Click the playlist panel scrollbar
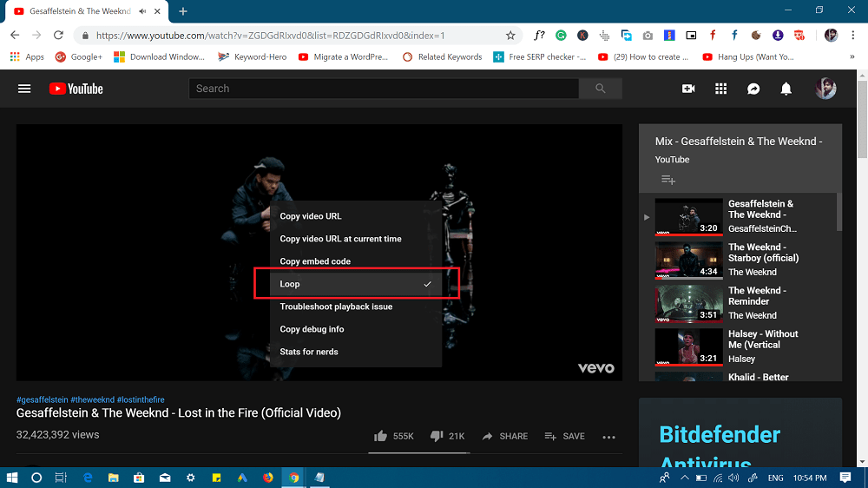Image resolution: width=868 pixels, height=488 pixels. click(x=839, y=212)
